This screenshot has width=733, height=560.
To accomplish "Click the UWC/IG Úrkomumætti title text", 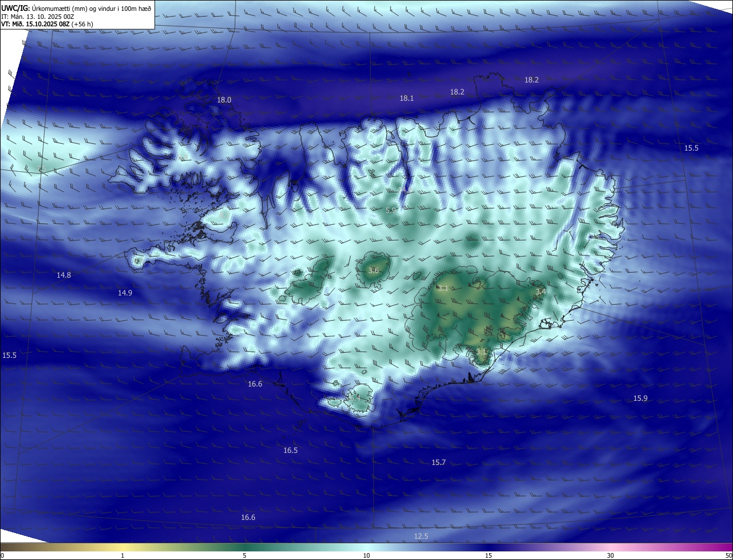I will [76, 9].
